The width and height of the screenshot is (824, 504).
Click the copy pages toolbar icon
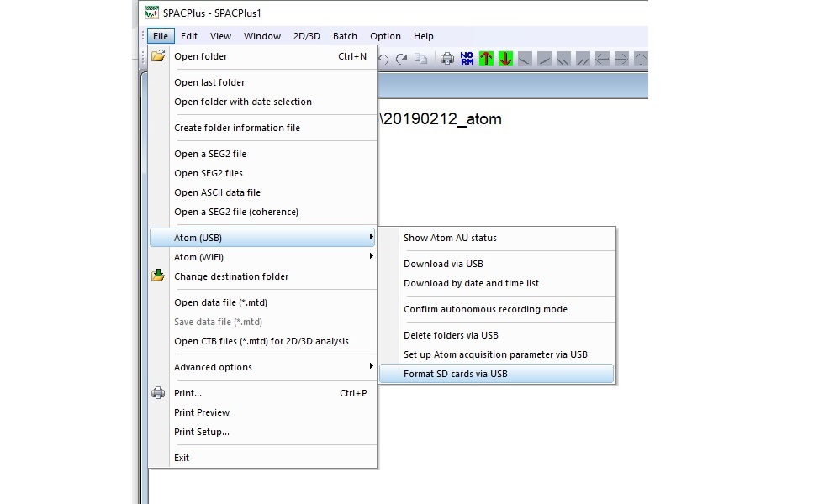tap(420, 58)
